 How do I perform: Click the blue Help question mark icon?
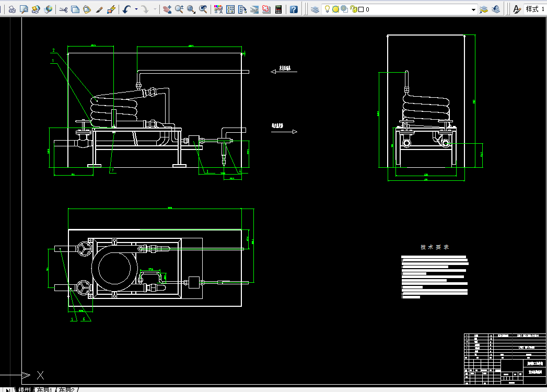(x=294, y=9)
